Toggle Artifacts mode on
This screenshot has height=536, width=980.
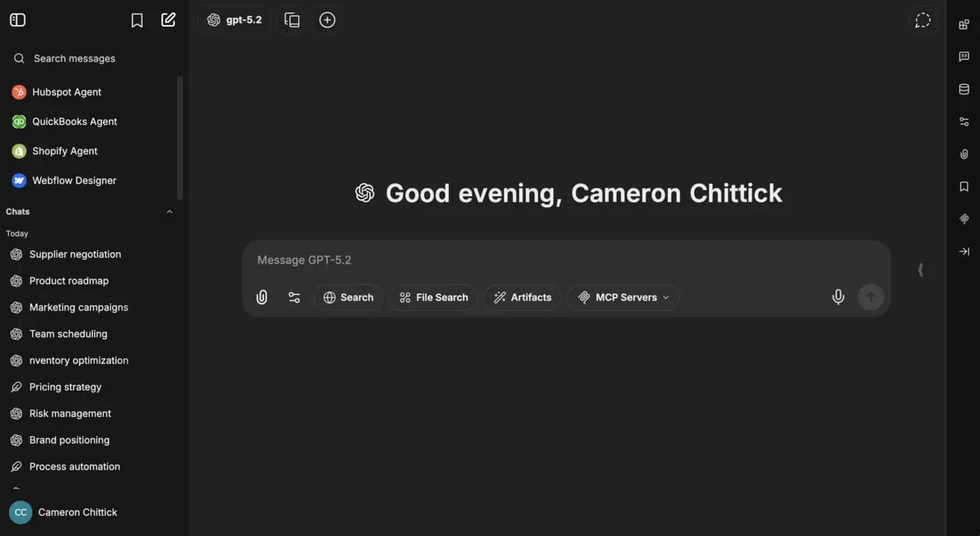point(522,296)
